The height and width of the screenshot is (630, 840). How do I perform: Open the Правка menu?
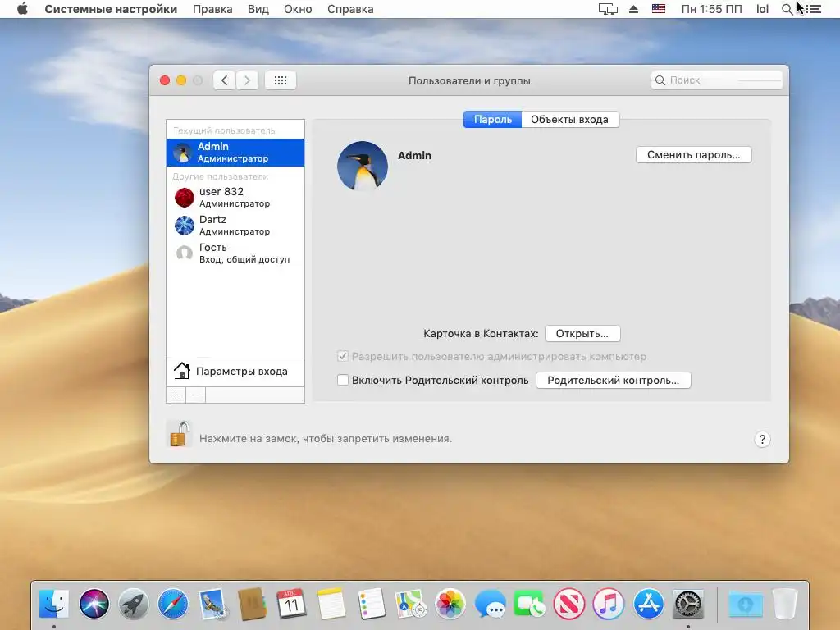[212, 9]
